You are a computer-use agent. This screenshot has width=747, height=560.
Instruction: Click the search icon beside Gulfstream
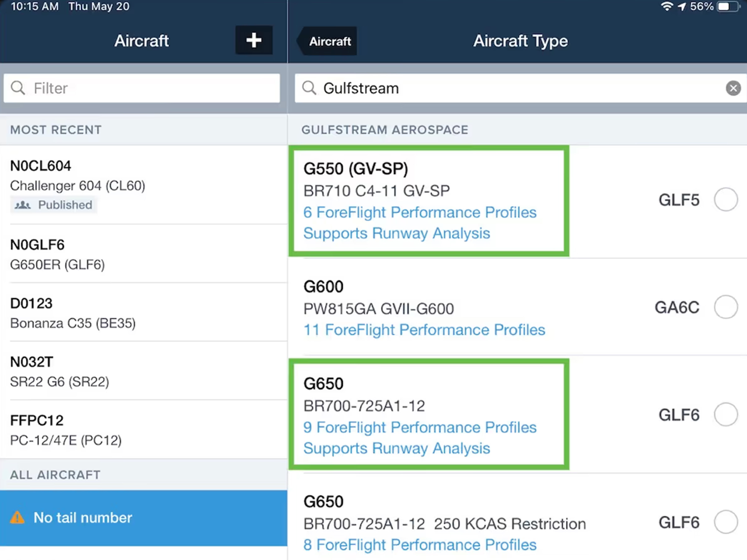(x=309, y=88)
